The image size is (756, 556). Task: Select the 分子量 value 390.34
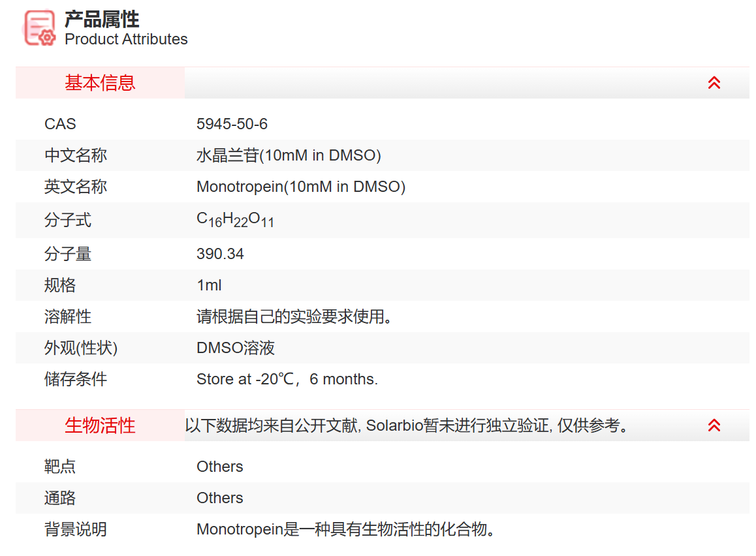pos(220,253)
